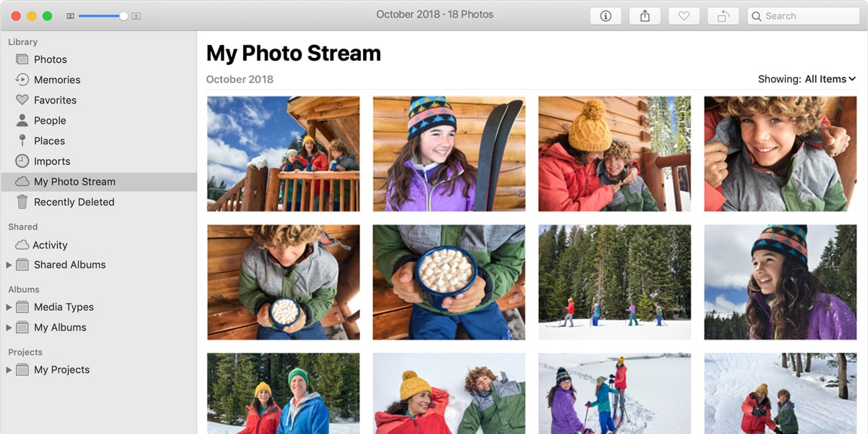Viewport: 868px width, 434px height.
Task: Expand the My Projects section
Action: 9,369
